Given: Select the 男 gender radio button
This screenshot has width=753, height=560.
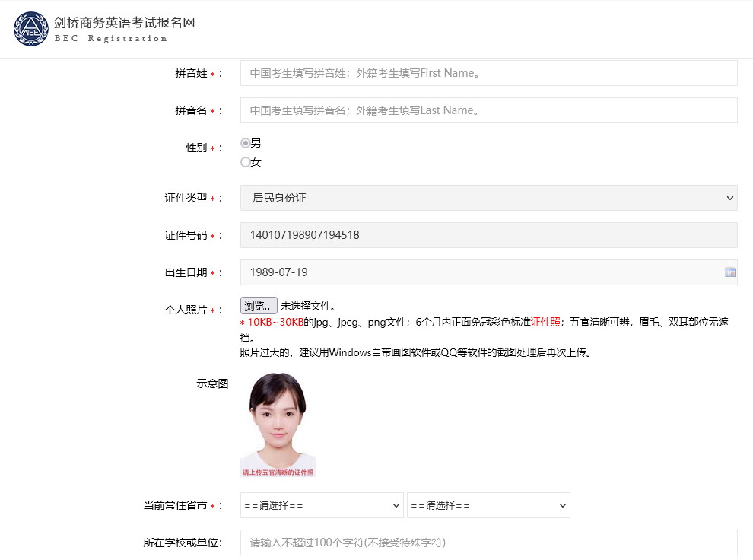Looking at the screenshot, I should tap(245, 142).
